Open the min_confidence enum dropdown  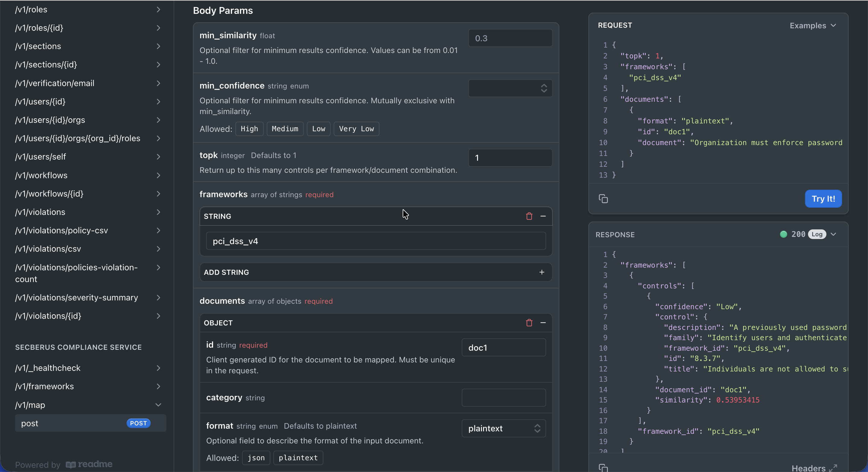coord(510,88)
